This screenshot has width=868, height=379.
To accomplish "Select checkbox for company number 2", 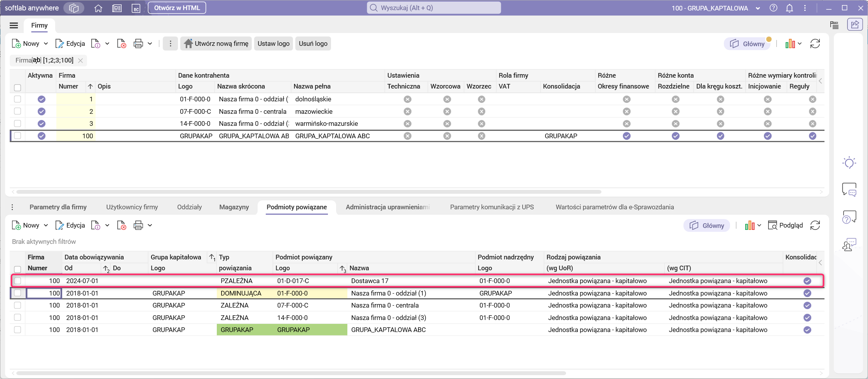I will [x=17, y=111].
